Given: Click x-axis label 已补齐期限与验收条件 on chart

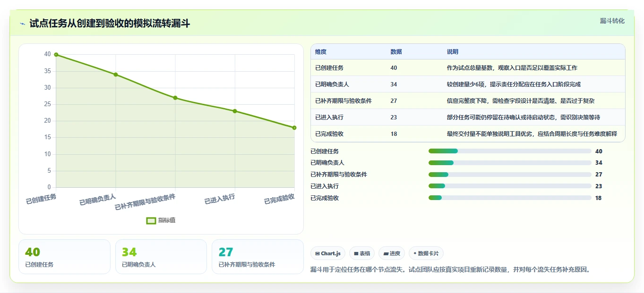Looking at the screenshot, I should tap(145, 201).
